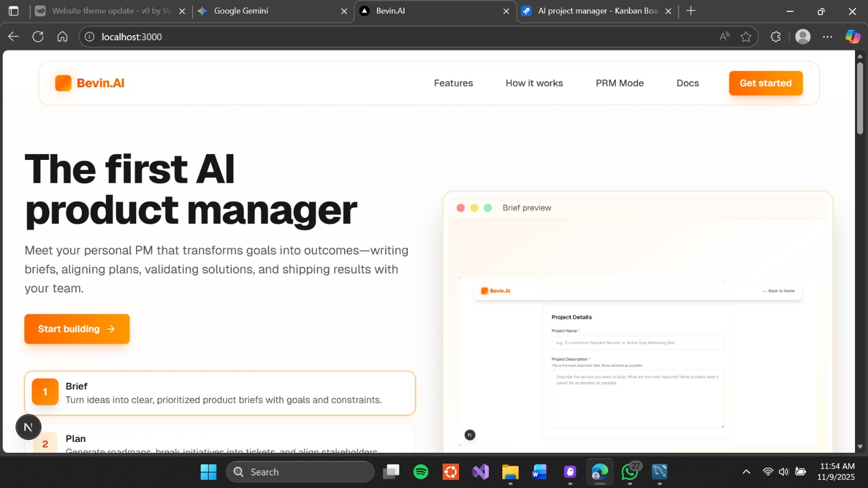The height and width of the screenshot is (488, 868).
Task: Open the browser home page
Action: (62, 37)
